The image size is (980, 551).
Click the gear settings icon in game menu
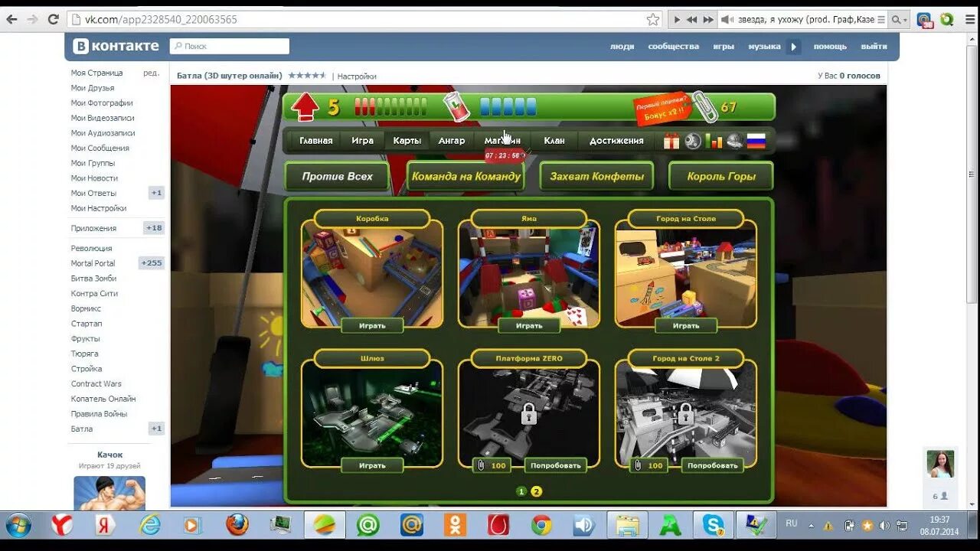693,141
